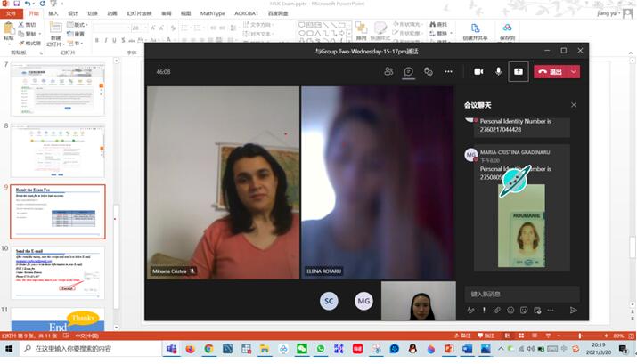Set delivery options exclamation icon in chat

pos(484,310)
